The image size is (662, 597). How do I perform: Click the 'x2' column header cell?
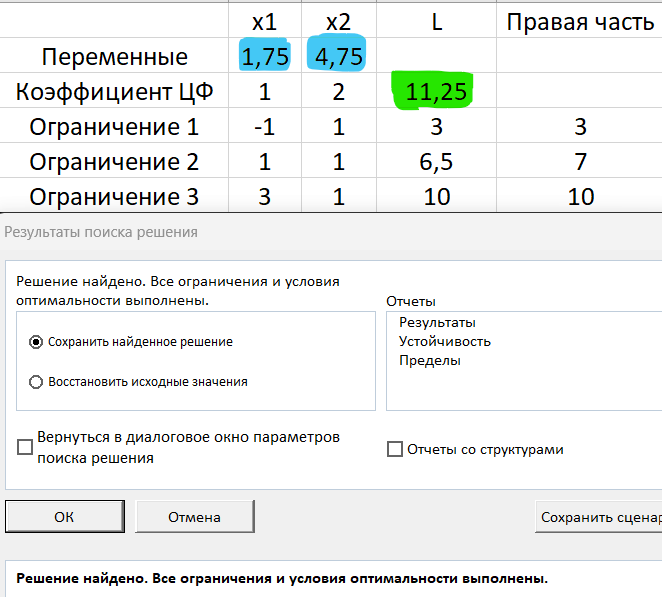click(x=339, y=21)
